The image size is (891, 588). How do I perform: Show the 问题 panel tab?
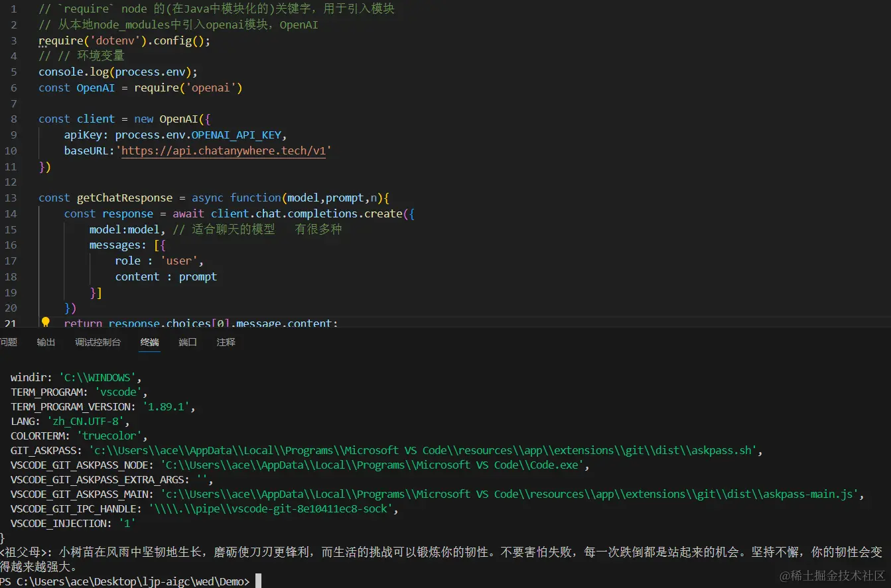pos(9,342)
